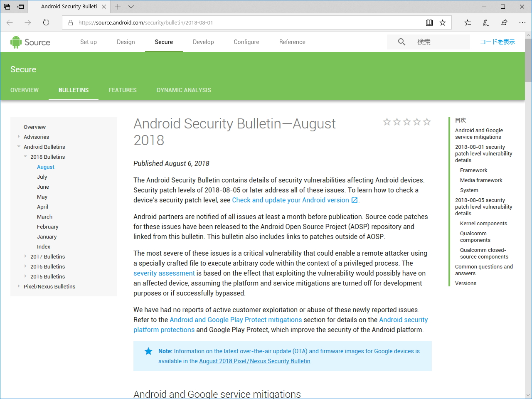The width and height of the screenshot is (532, 399).
Task: Expand the Advisories tree node
Action: pyautogui.click(x=19, y=137)
